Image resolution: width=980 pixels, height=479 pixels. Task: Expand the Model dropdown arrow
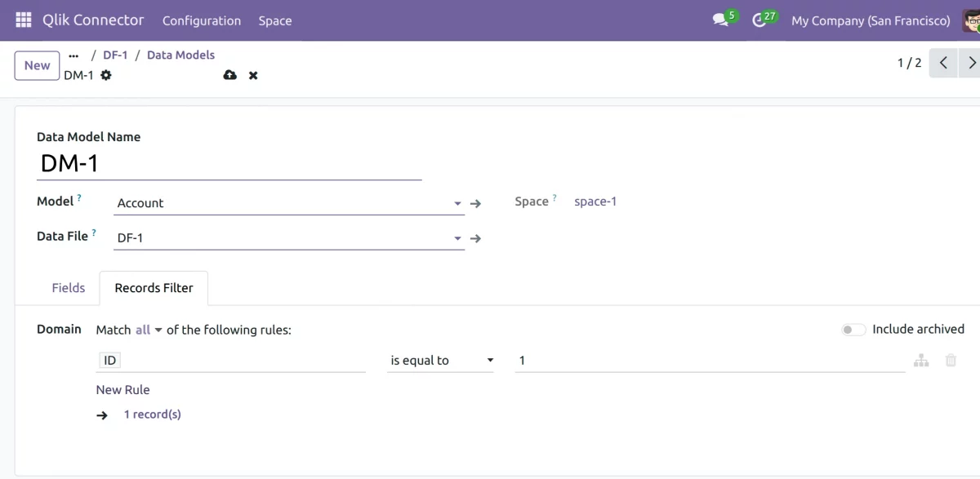[x=457, y=203]
